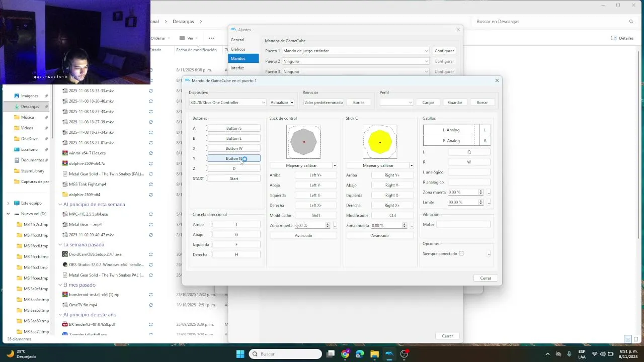Click the yellow Stick C calibration preview
Image resolution: width=644 pixels, height=362 pixels.
point(380,142)
